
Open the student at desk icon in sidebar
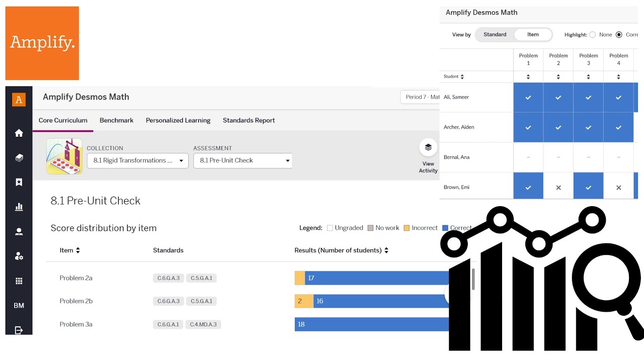19,231
